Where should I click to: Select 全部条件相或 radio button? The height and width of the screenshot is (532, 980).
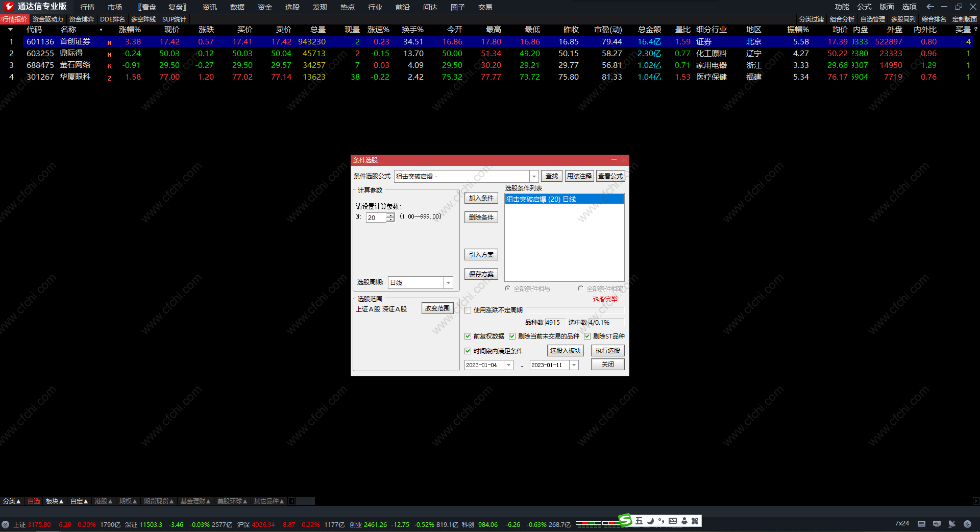[580, 288]
